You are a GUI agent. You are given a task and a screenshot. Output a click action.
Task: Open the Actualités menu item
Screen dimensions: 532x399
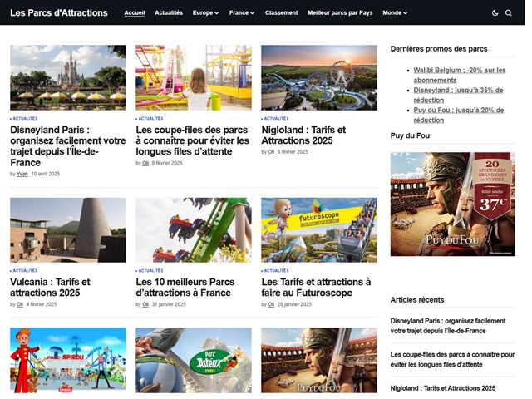click(x=169, y=13)
